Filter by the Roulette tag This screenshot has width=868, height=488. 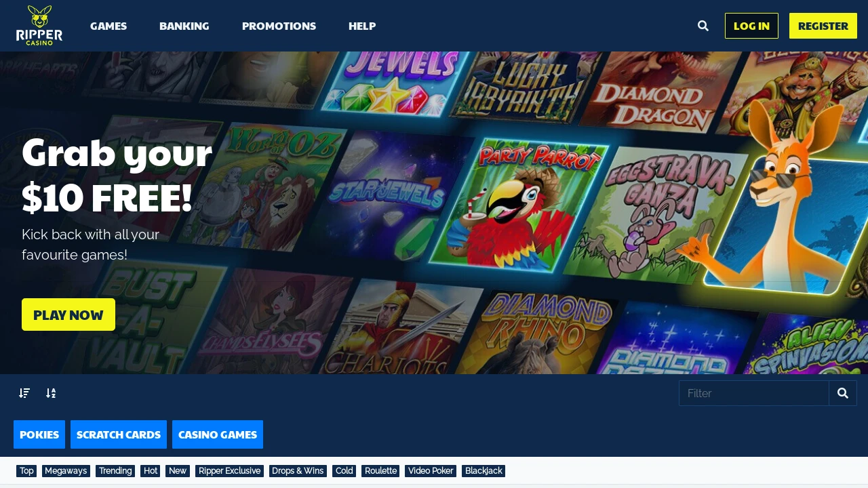coord(380,471)
